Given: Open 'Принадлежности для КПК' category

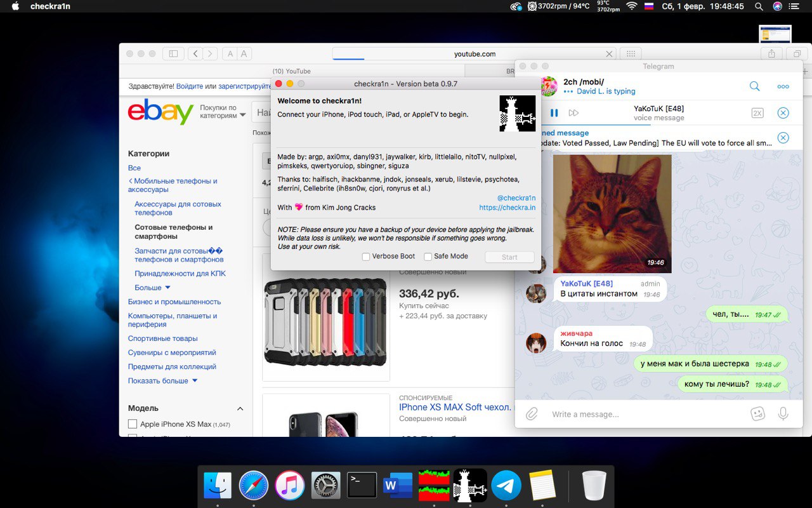Looking at the screenshot, I should click(180, 274).
